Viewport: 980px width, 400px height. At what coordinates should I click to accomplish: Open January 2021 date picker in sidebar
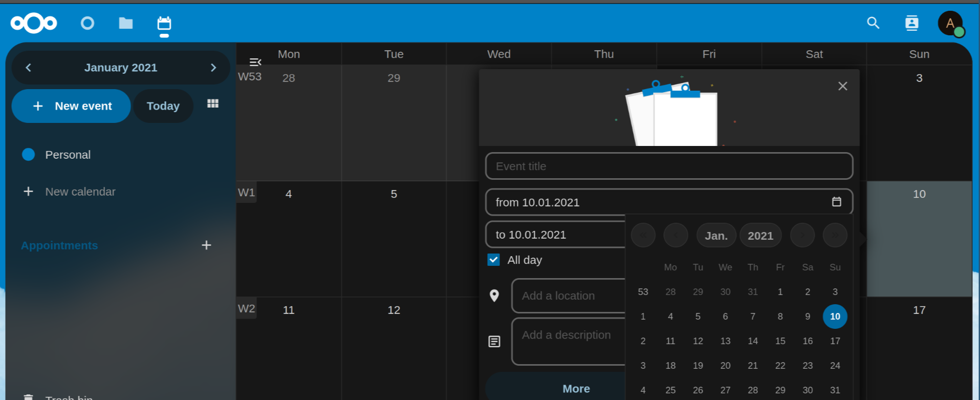tap(121, 68)
